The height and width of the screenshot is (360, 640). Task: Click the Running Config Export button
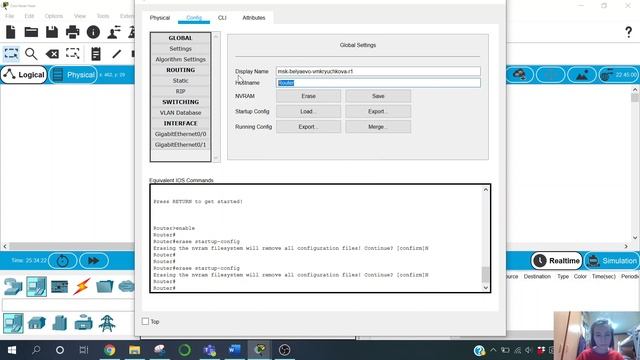pos(309,127)
